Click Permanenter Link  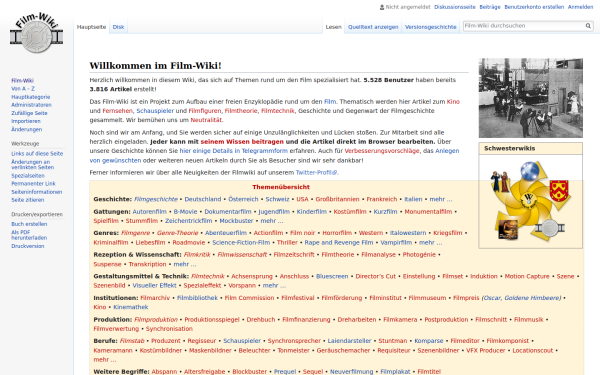tap(33, 184)
